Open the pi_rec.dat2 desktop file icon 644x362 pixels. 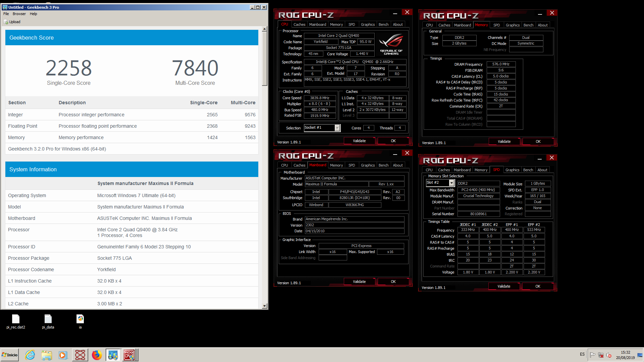[x=16, y=319]
